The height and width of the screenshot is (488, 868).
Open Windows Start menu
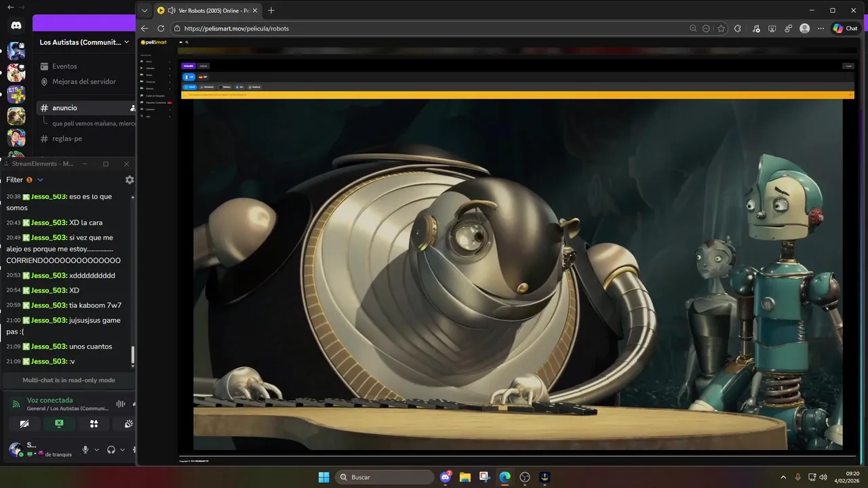(x=323, y=477)
